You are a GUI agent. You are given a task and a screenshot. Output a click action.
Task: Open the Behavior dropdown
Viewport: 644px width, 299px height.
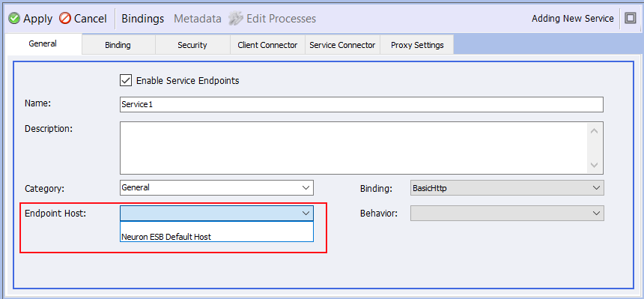coord(507,213)
